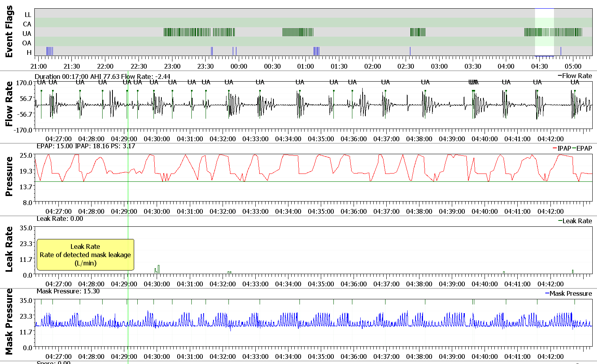The width and height of the screenshot is (597, 364).
Task: Click the EPAP IPAP PS readout text
Action: click(86, 146)
